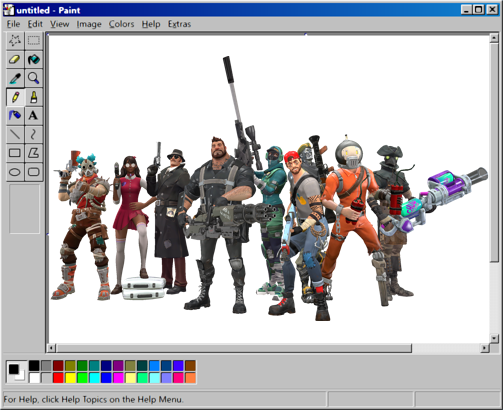
Task: Open the Image menu
Action: [89, 24]
